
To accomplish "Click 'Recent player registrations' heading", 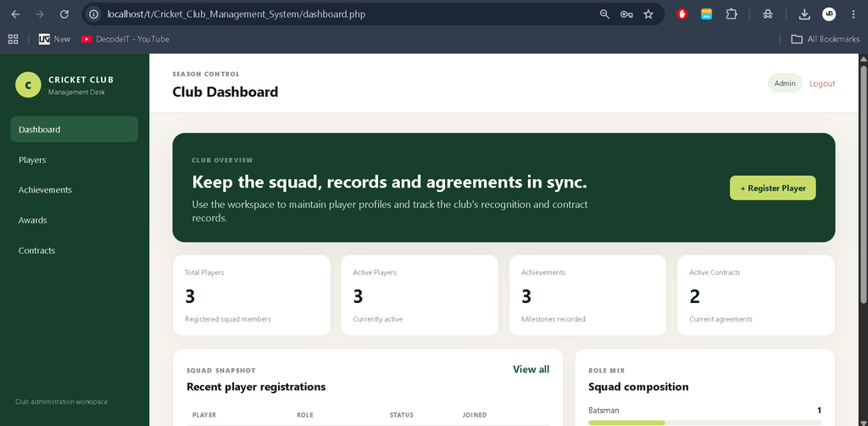I will (x=256, y=387).
